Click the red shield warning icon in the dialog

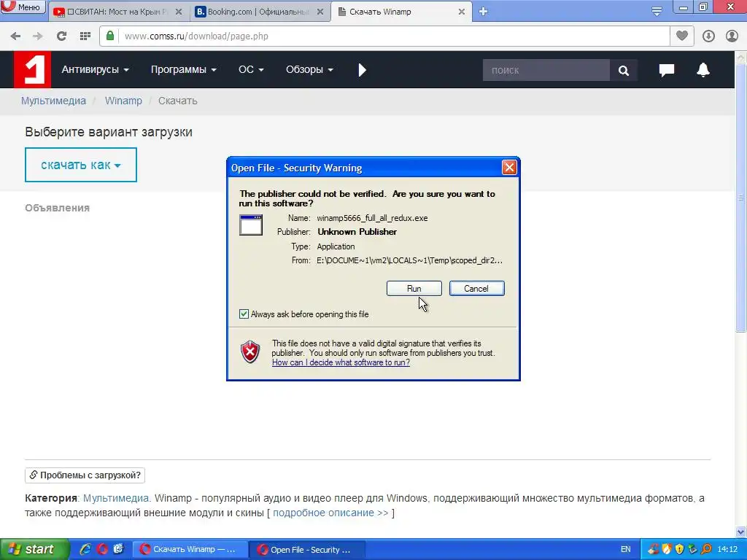click(x=250, y=352)
